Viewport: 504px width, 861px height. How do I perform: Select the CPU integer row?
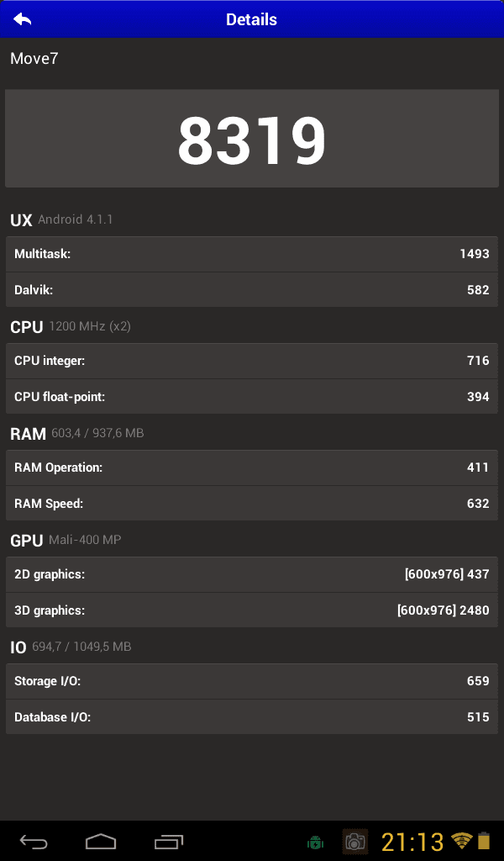[x=252, y=361]
